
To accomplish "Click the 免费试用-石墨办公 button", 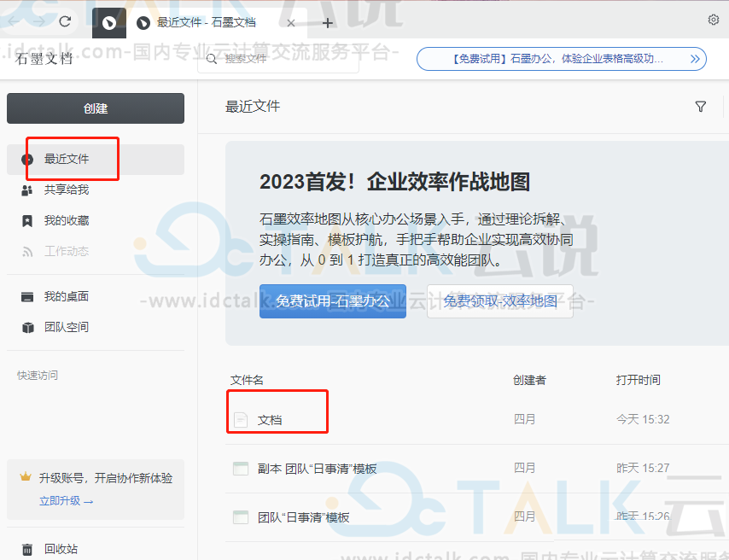I will [x=333, y=301].
